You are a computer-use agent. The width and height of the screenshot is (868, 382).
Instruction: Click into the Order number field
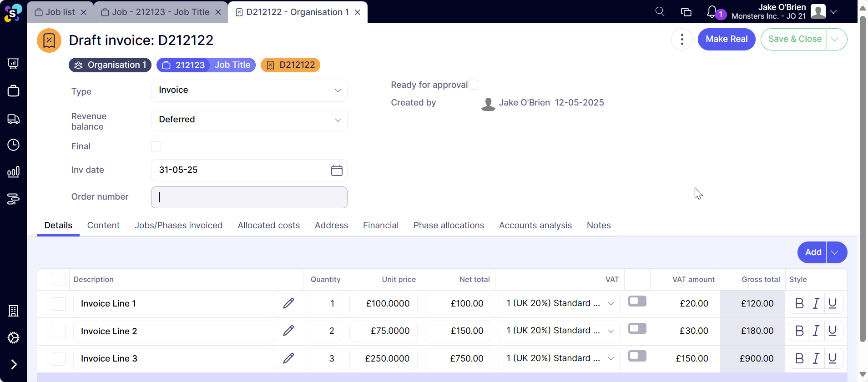(249, 197)
